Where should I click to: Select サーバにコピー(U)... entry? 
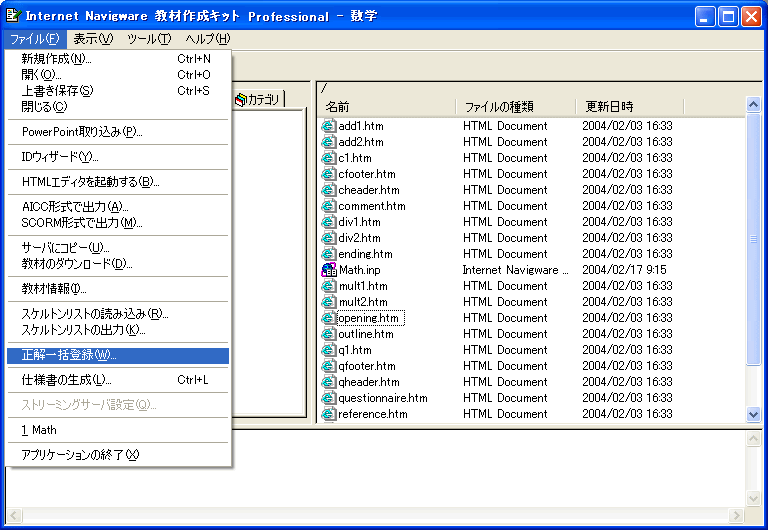click(x=118, y=248)
